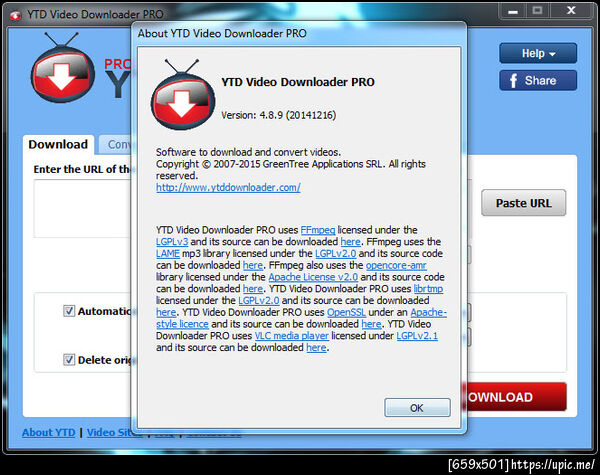Open the 'here' link after LGPLv3
Viewport: 600px width, 475px height.
pyautogui.click(x=351, y=242)
